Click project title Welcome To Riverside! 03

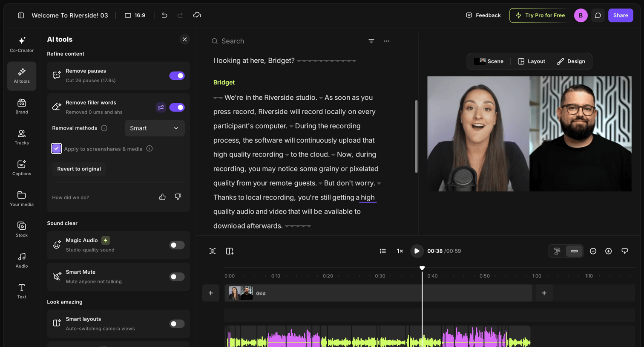(x=70, y=15)
